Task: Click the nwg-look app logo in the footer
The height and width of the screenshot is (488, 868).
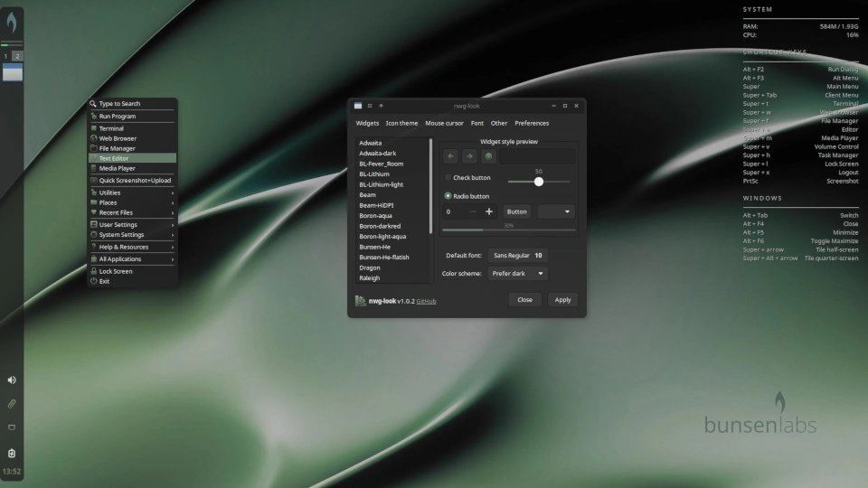Action: pyautogui.click(x=361, y=300)
